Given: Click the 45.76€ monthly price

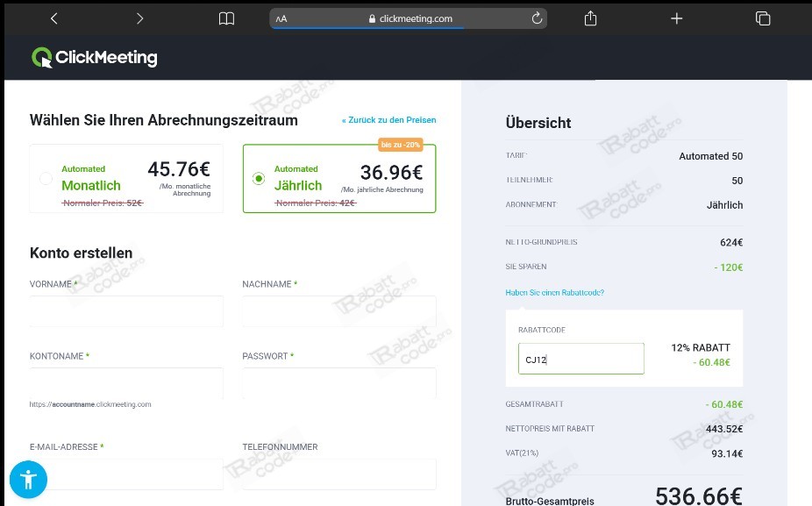Looking at the screenshot, I should click(x=179, y=169).
